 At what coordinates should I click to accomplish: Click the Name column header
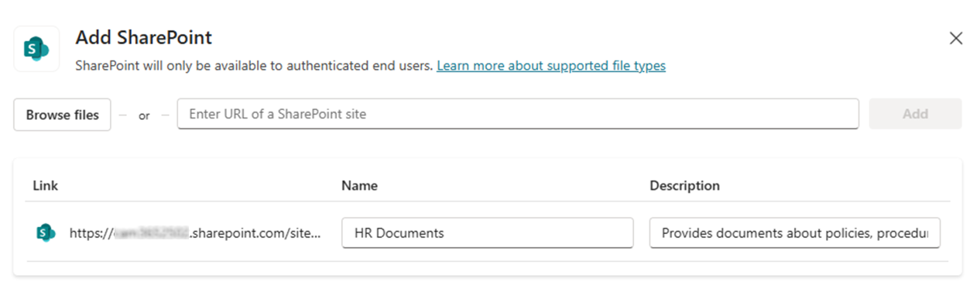click(359, 186)
